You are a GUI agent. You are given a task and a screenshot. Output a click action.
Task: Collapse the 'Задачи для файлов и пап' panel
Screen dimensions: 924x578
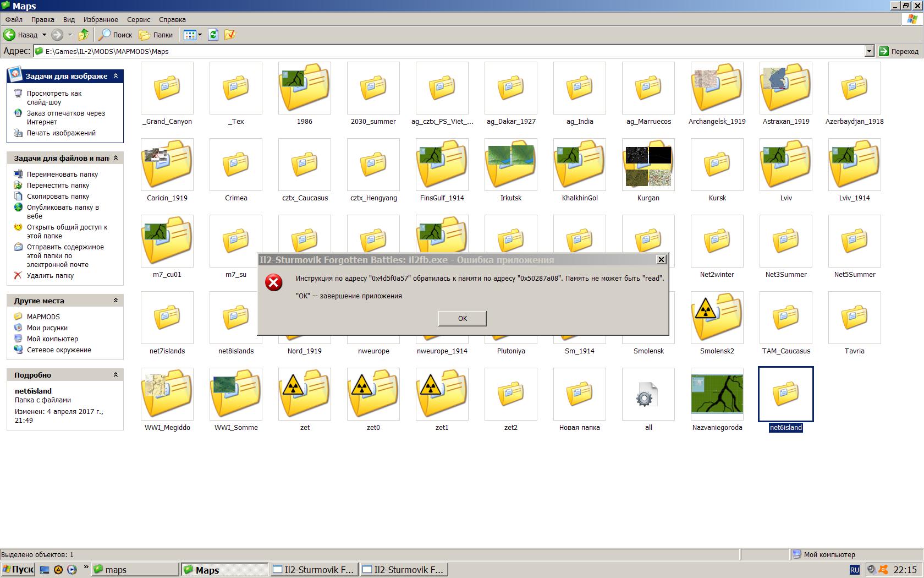[116, 158]
